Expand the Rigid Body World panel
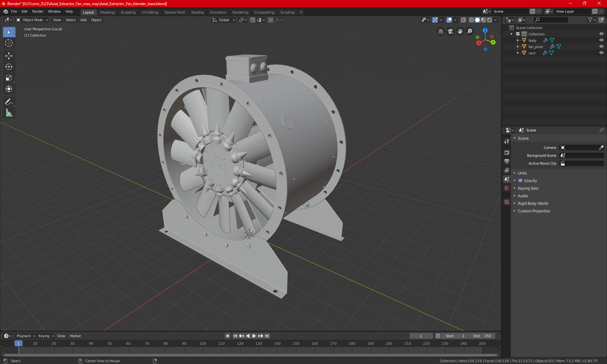The width and height of the screenshot is (607, 364). (533, 203)
